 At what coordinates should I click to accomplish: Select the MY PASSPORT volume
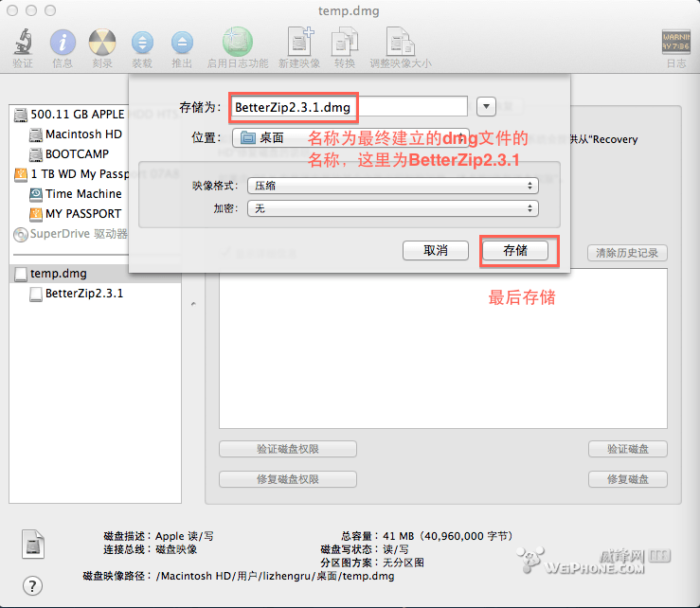76,214
